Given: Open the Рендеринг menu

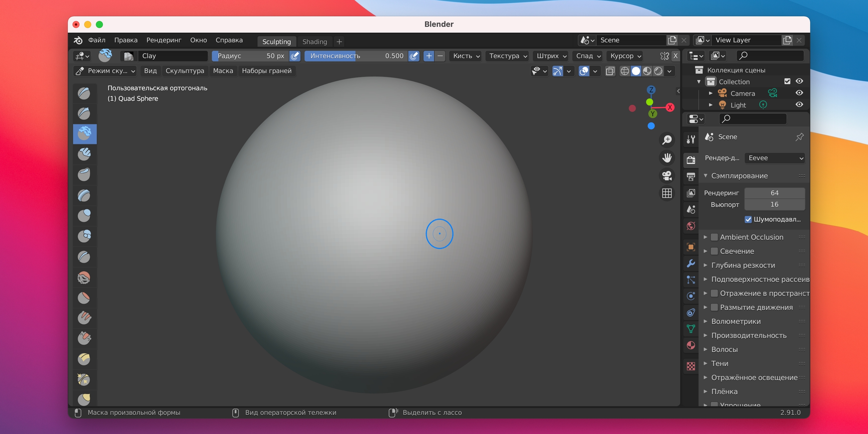Looking at the screenshot, I should [x=164, y=40].
